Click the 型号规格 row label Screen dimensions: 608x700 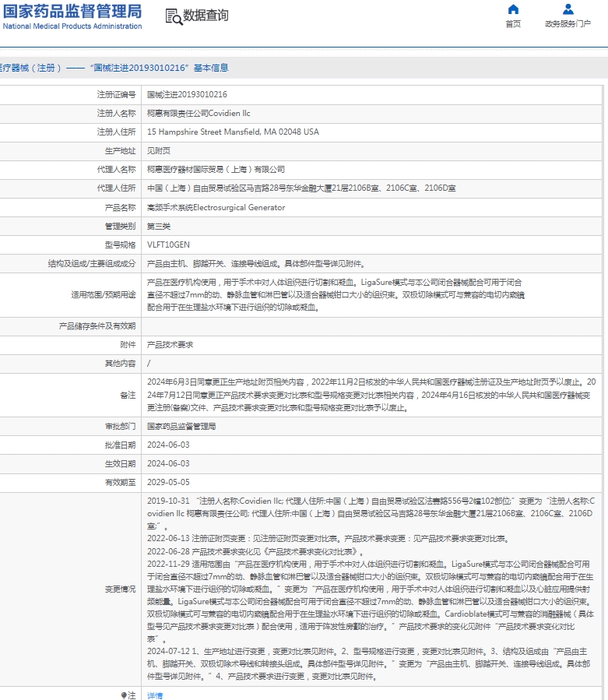coord(120,245)
